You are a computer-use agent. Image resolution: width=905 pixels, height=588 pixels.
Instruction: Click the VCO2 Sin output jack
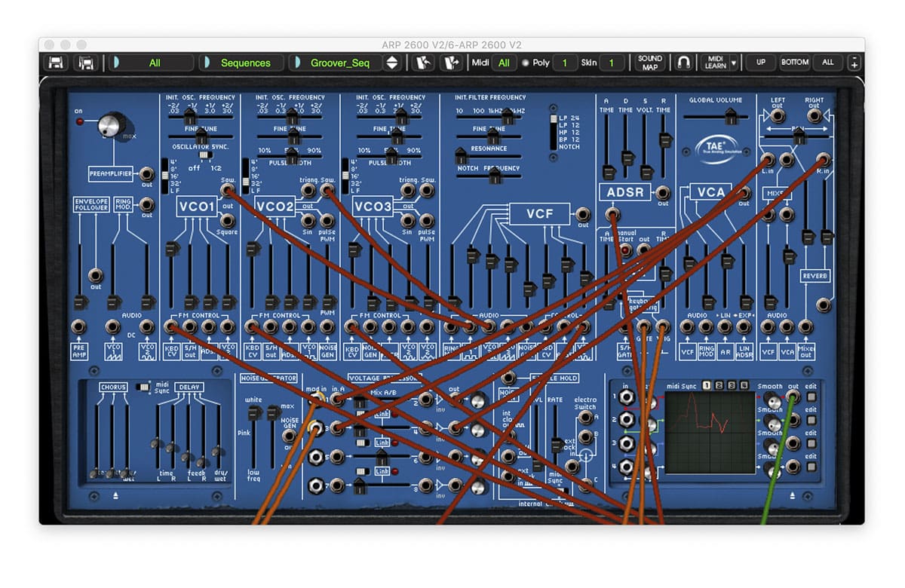coord(308,221)
